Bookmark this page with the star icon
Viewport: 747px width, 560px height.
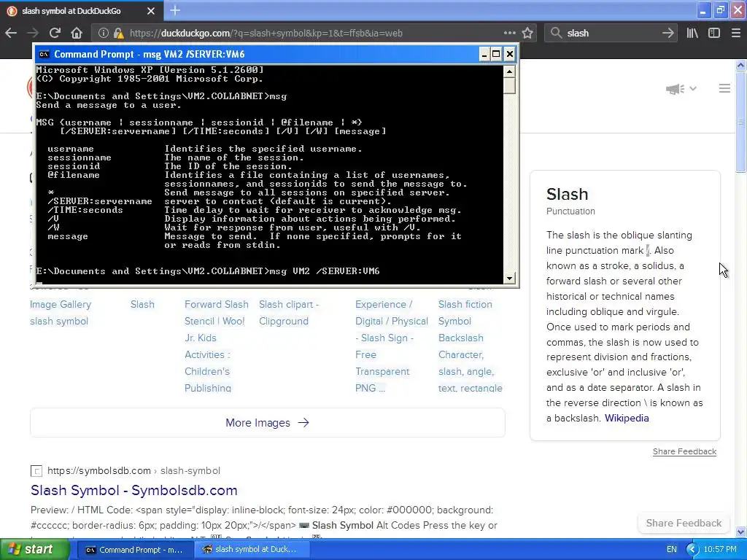[x=527, y=33]
